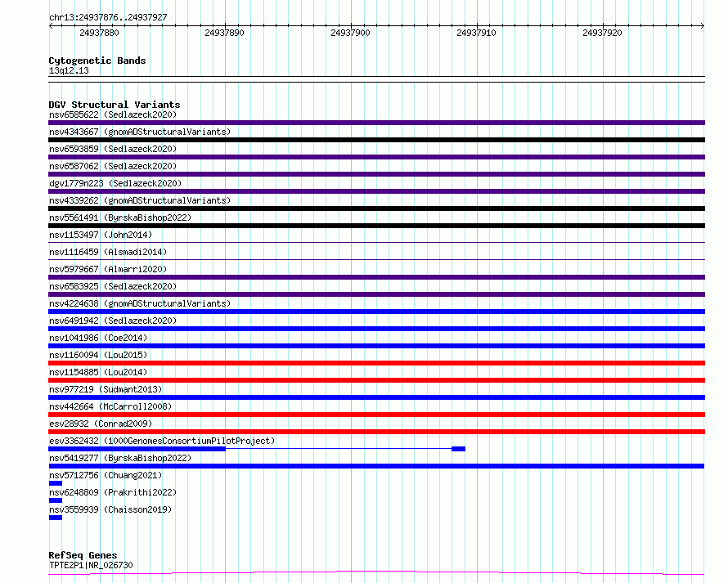The height and width of the screenshot is (583, 728).
Task: Click ruler tick label 24937900
Action: (x=350, y=33)
